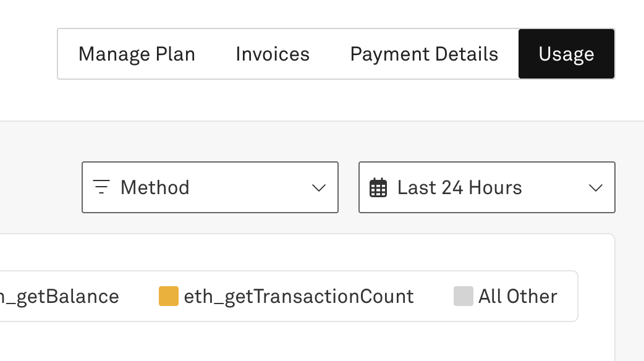Click the gray All Other legend swatch
Image resolution: width=644 pixels, height=361 pixels.
click(x=463, y=296)
